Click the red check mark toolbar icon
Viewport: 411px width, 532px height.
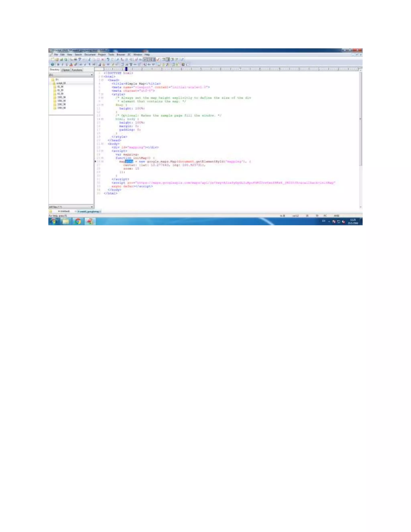point(158,59)
